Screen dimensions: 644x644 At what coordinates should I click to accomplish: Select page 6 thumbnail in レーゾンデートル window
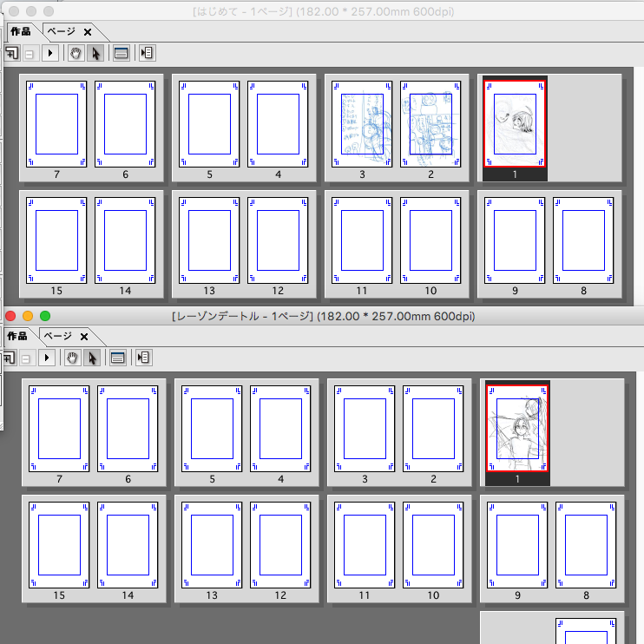[128, 429]
